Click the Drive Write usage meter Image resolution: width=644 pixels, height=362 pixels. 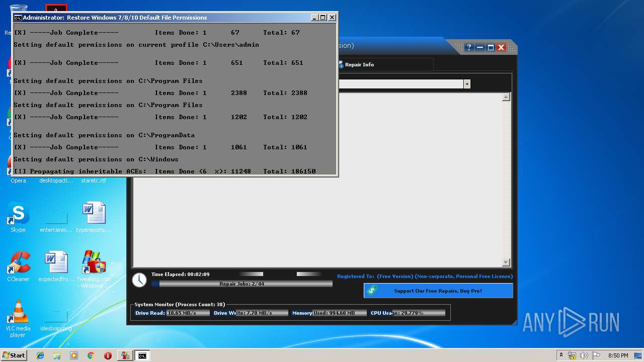(251, 313)
